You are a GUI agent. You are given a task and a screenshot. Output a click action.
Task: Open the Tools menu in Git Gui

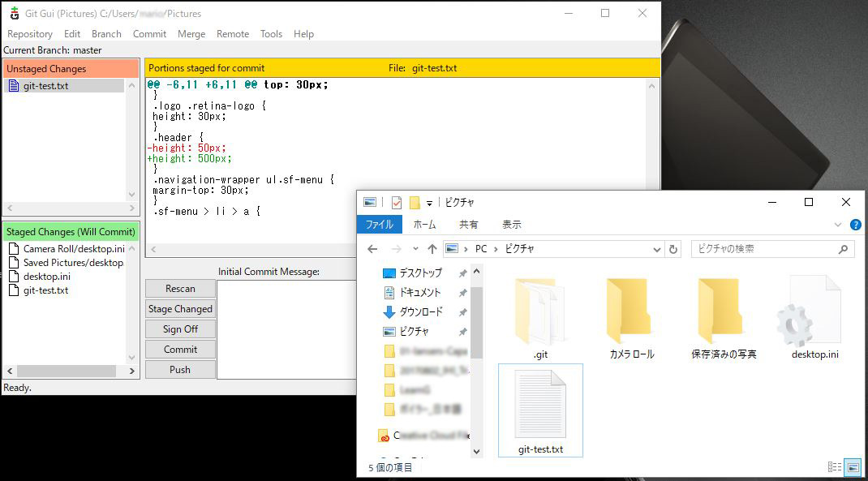271,34
